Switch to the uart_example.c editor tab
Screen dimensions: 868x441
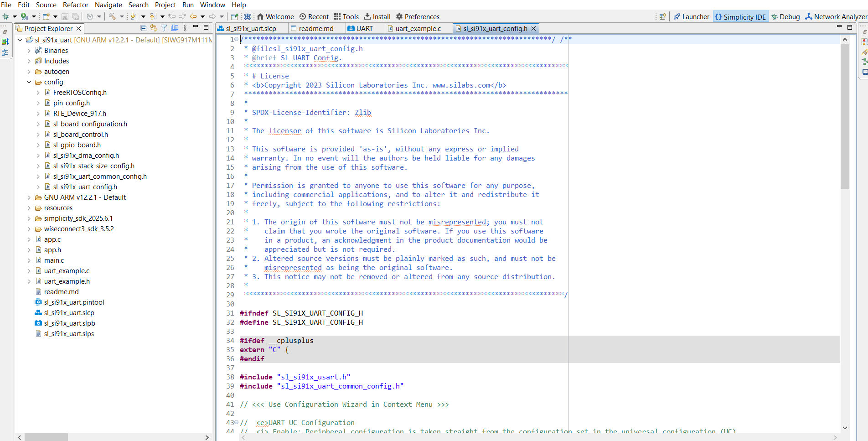(x=418, y=28)
